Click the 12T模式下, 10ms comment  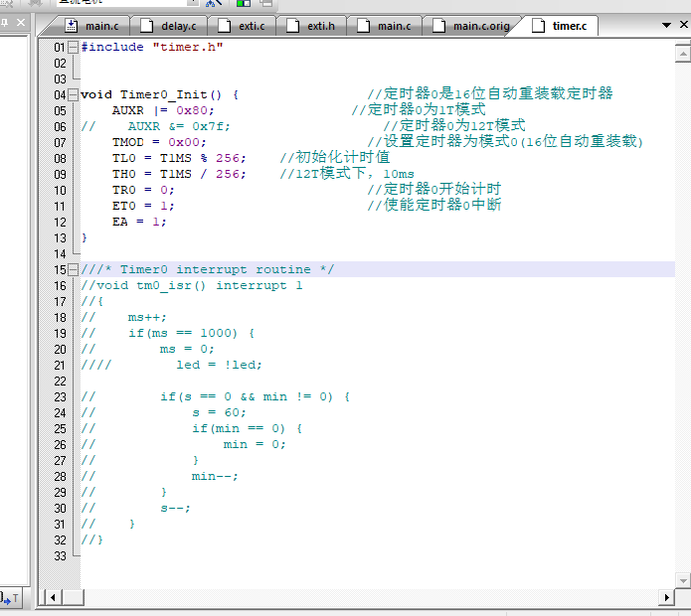(x=347, y=173)
